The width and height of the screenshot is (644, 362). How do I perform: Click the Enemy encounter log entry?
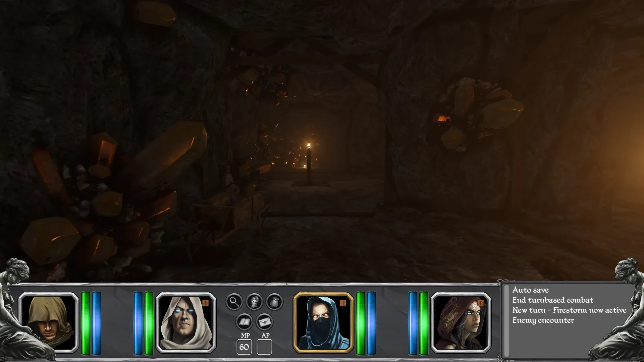coord(543,320)
